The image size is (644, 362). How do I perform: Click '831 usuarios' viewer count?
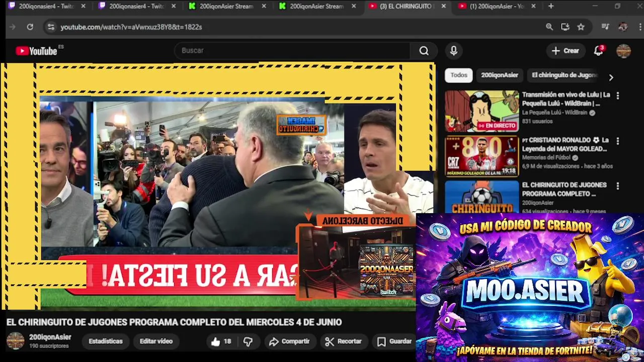[x=537, y=121]
